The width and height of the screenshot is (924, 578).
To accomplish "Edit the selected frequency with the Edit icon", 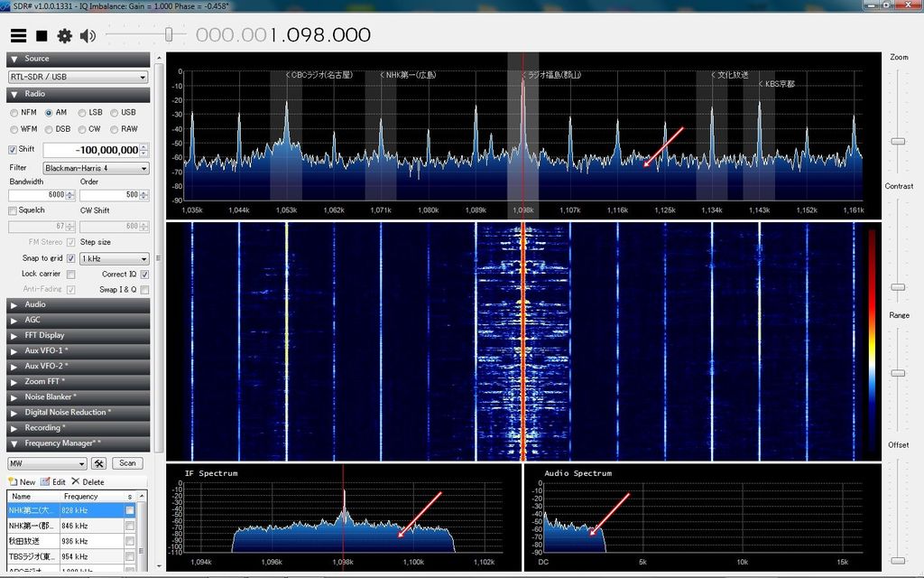I will (x=54, y=481).
